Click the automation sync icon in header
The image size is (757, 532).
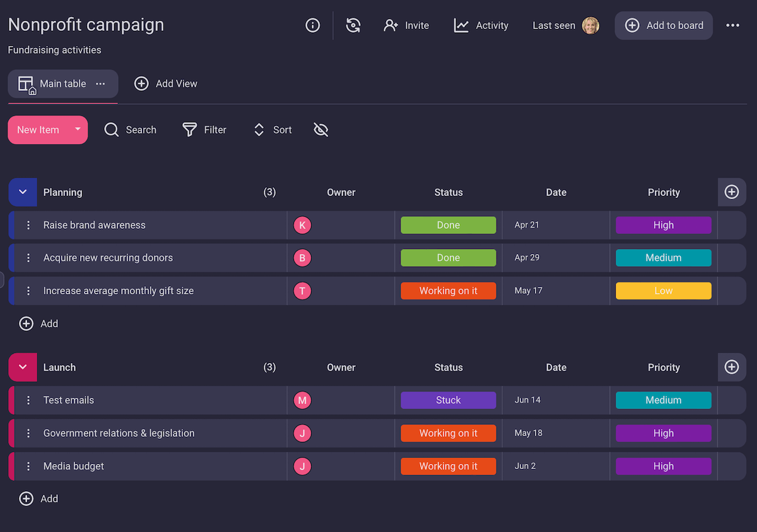353,25
